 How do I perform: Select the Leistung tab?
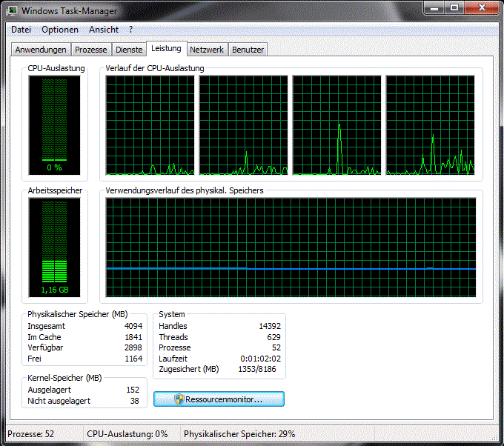click(x=166, y=48)
